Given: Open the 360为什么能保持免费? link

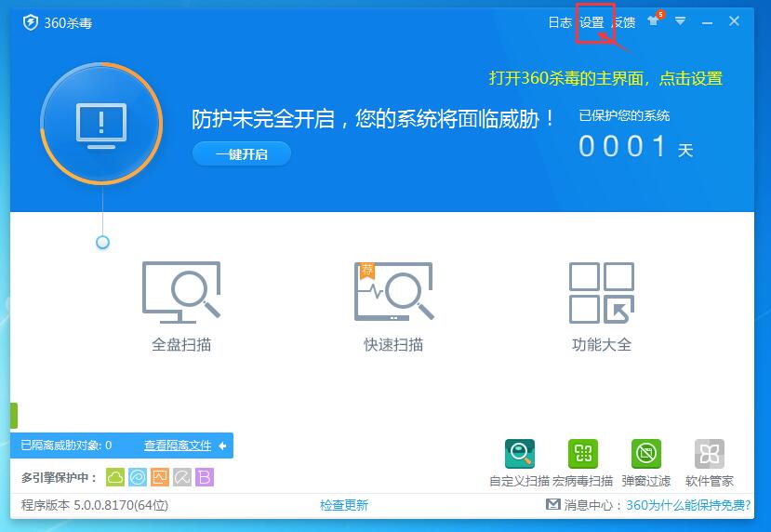Looking at the screenshot, I should [x=688, y=505].
